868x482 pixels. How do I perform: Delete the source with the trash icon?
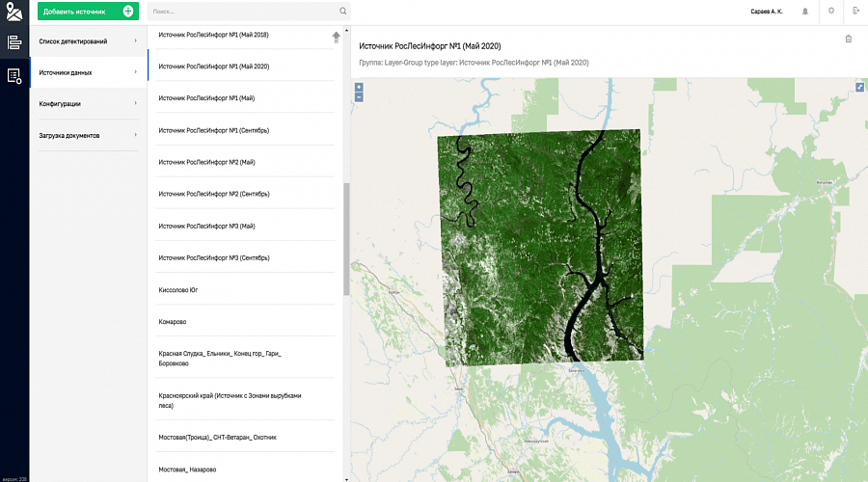tap(849, 39)
